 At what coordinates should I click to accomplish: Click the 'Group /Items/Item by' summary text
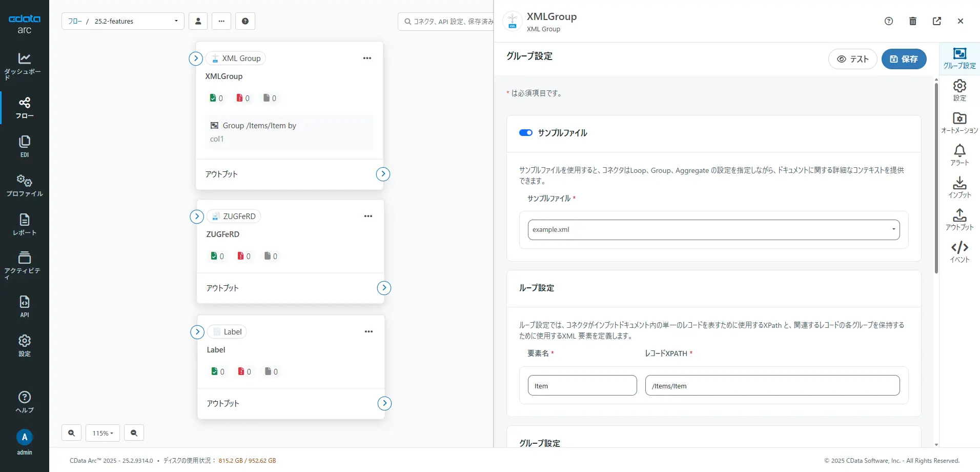pos(259,126)
